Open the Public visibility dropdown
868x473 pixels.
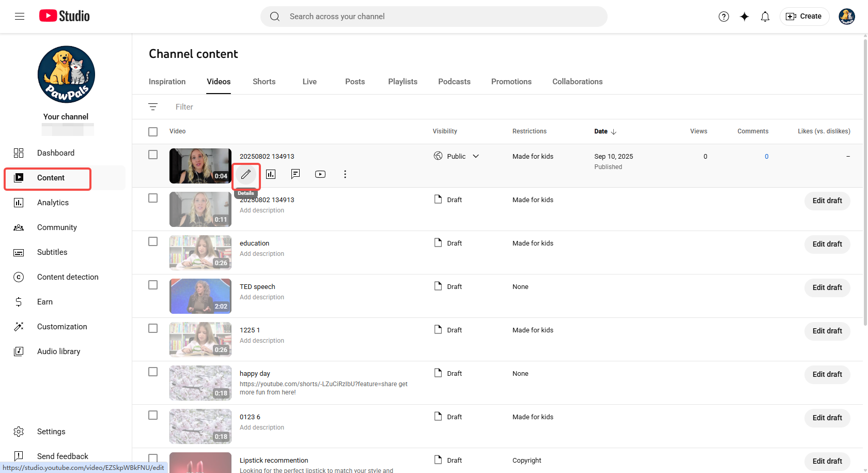click(476, 156)
